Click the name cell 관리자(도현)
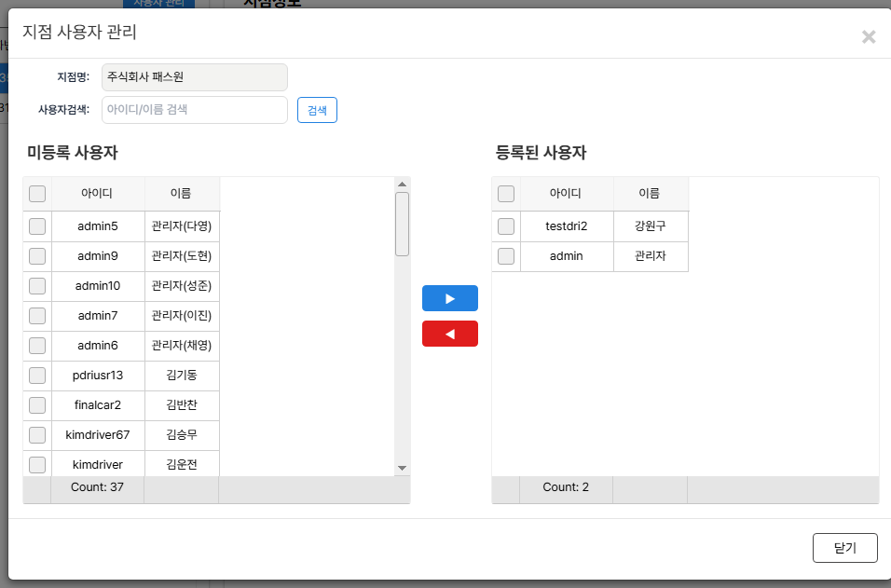 [182, 256]
